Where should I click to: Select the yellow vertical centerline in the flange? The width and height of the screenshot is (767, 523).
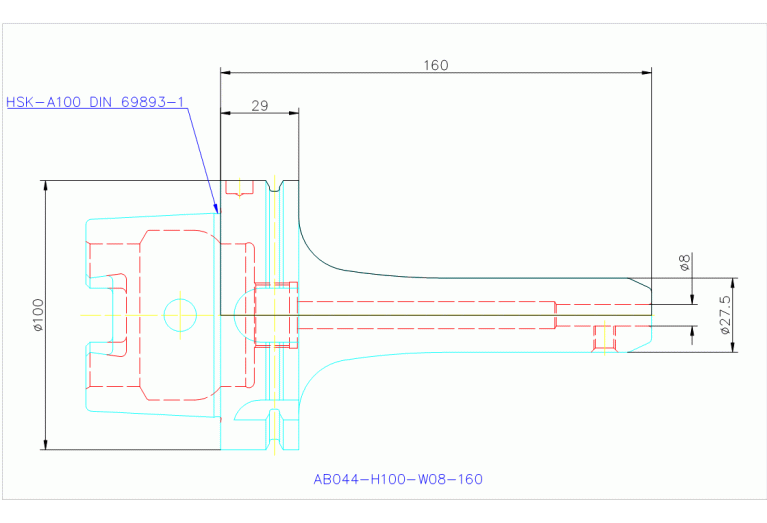pos(272,250)
